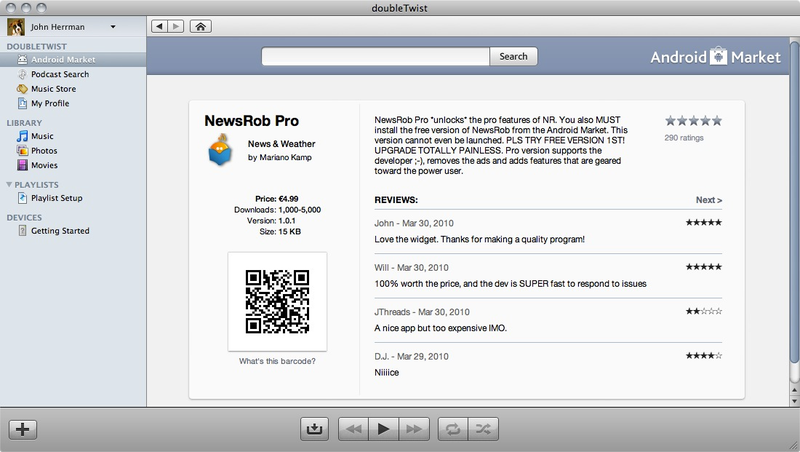Click the My Profile page icon
Screen dimensions: 800x452
point(22,104)
